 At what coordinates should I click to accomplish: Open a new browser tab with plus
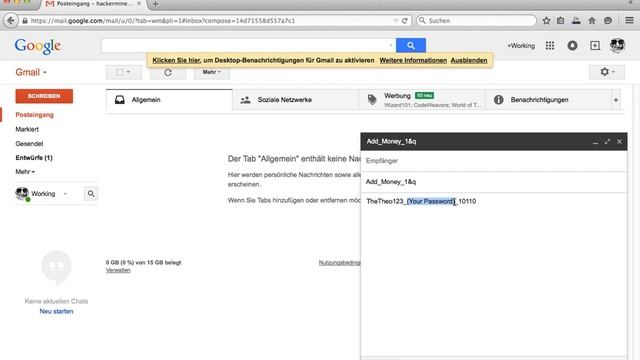click(155, 4)
